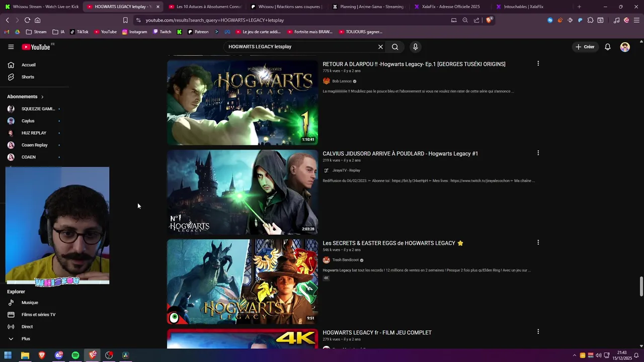The height and width of the screenshot is (362, 644).
Task: Open Patreon bookmark
Action: coord(198,32)
